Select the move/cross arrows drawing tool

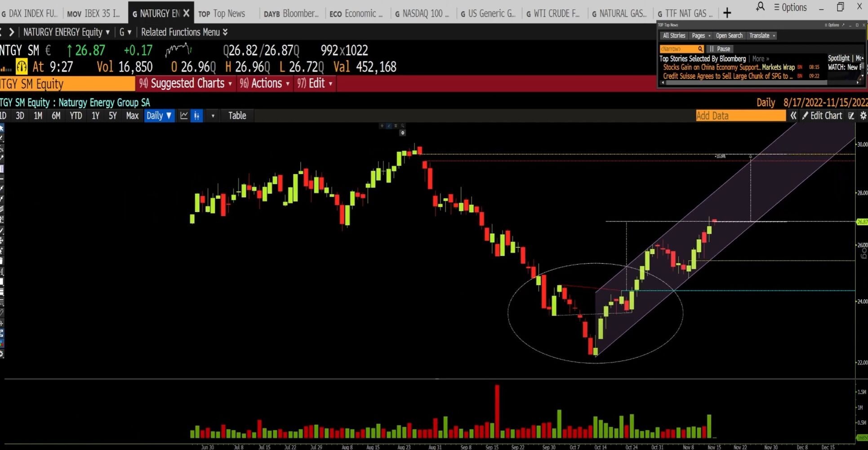(2, 240)
